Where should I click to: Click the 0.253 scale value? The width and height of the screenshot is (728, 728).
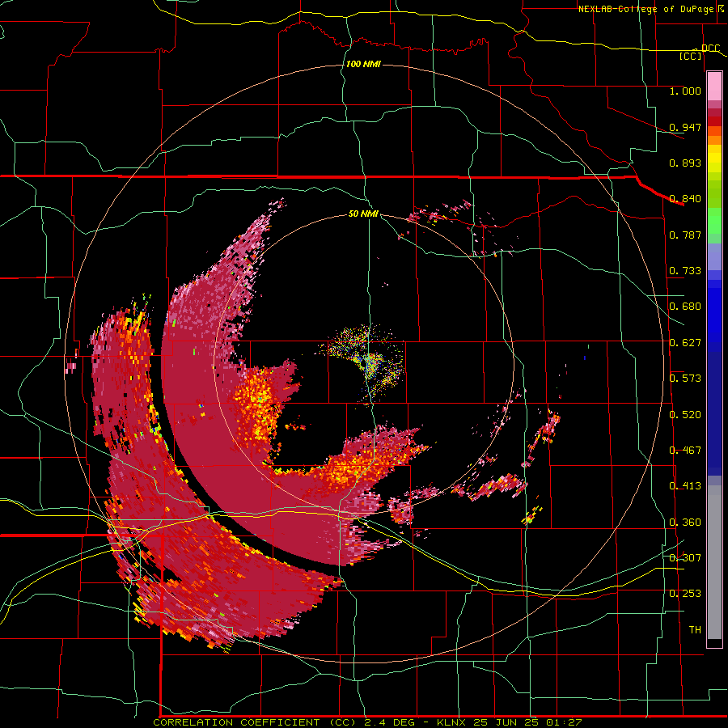[x=685, y=594]
